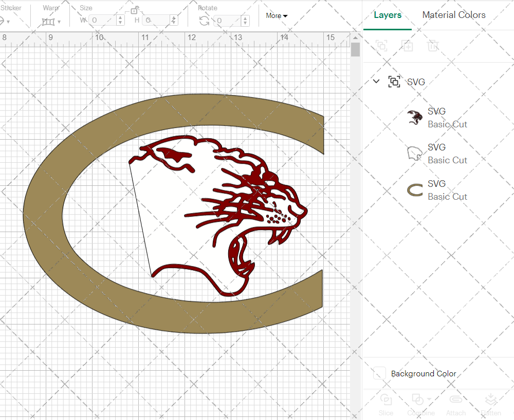Image resolution: width=514 pixels, height=420 pixels.
Task: Open the Combine dropdown arrow
Action: click(429, 399)
